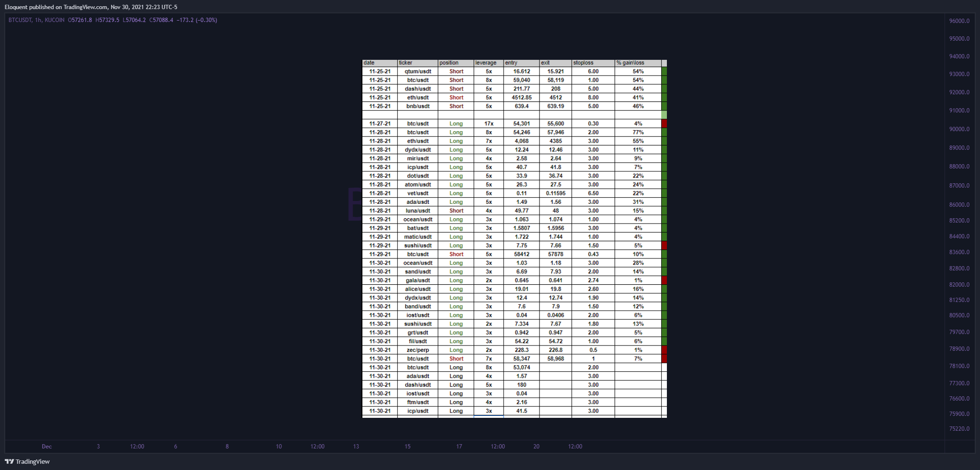Click the 'Dec' label on the time axis
Image resolution: width=980 pixels, height=470 pixels.
click(x=46, y=447)
